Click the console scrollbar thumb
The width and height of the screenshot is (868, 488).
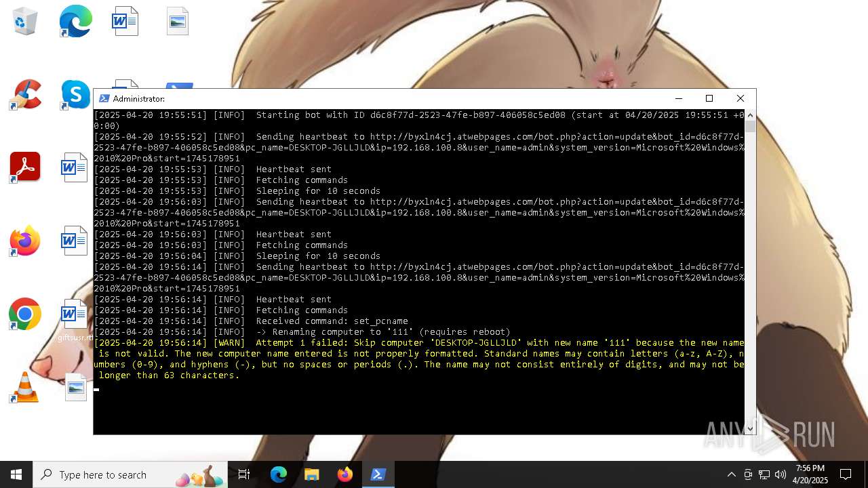[750, 126]
